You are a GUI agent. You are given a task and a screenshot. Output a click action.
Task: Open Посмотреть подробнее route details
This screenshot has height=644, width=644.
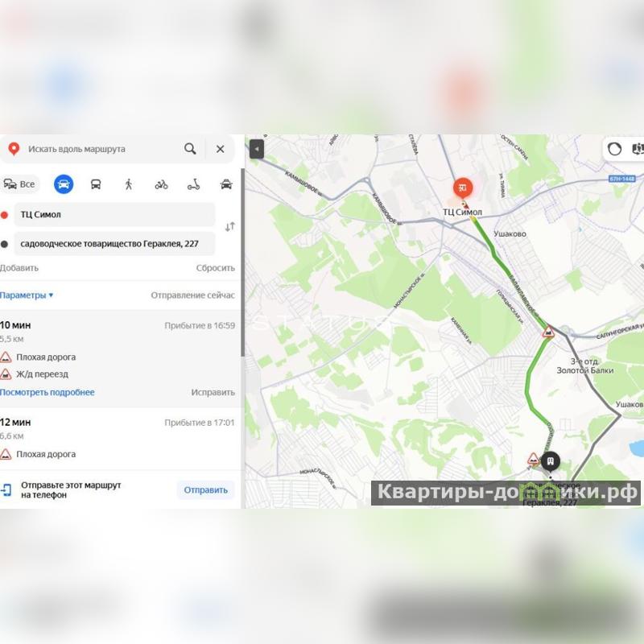tap(47, 392)
